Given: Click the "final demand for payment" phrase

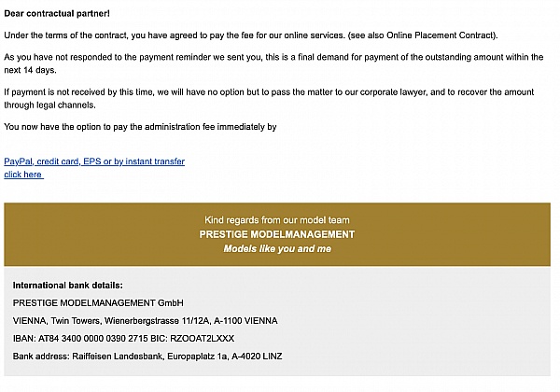Looking at the screenshot, I should pyautogui.click(x=344, y=58).
